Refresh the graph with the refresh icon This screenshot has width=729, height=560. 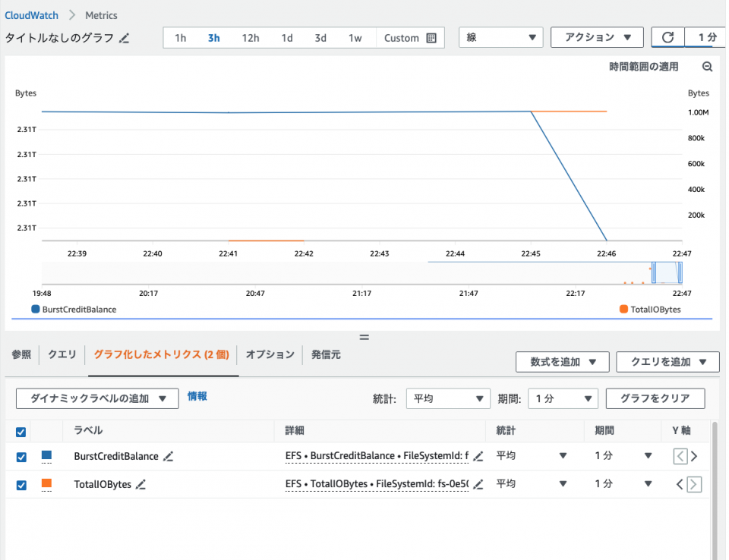coord(667,36)
